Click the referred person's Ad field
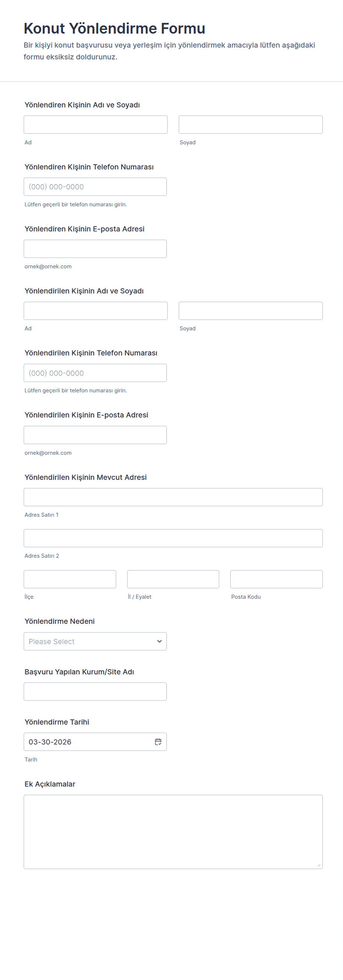 point(96,310)
